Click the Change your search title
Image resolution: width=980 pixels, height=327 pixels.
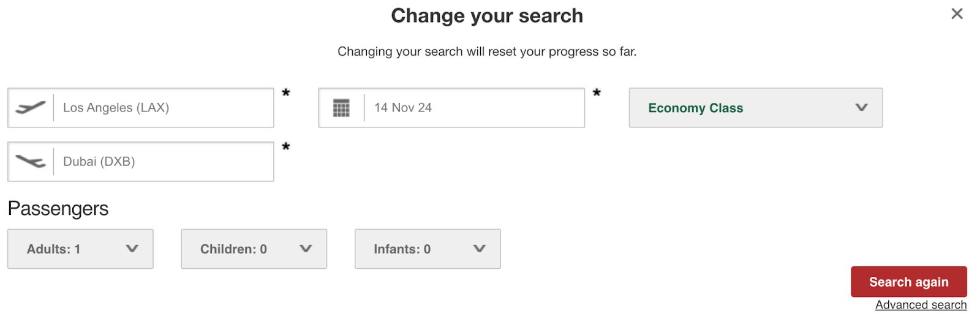click(x=487, y=16)
